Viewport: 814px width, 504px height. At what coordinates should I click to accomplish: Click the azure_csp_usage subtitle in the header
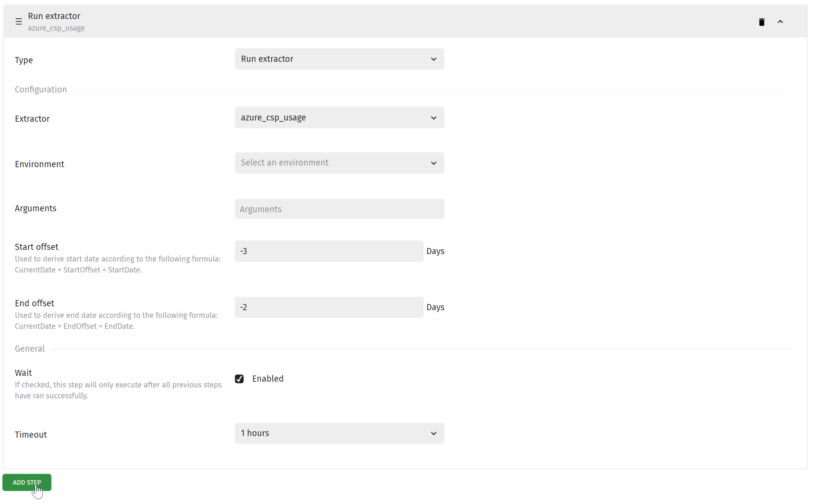coord(56,28)
